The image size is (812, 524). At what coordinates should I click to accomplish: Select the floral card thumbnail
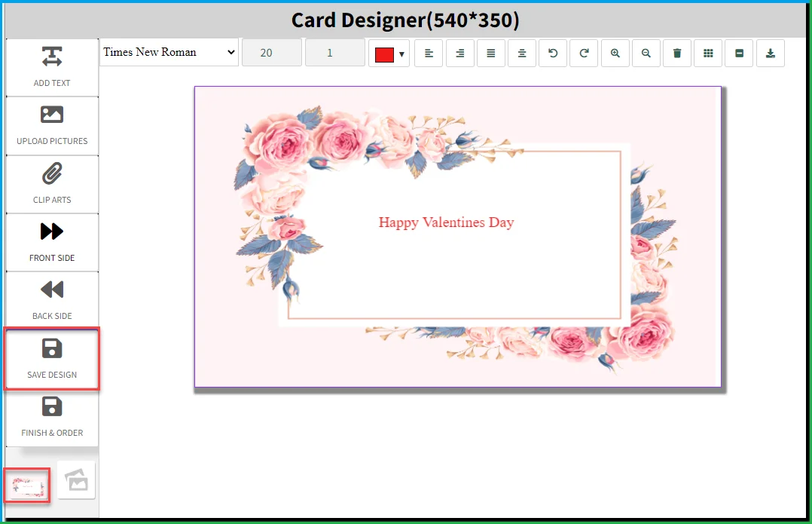pyautogui.click(x=28, y=487)
